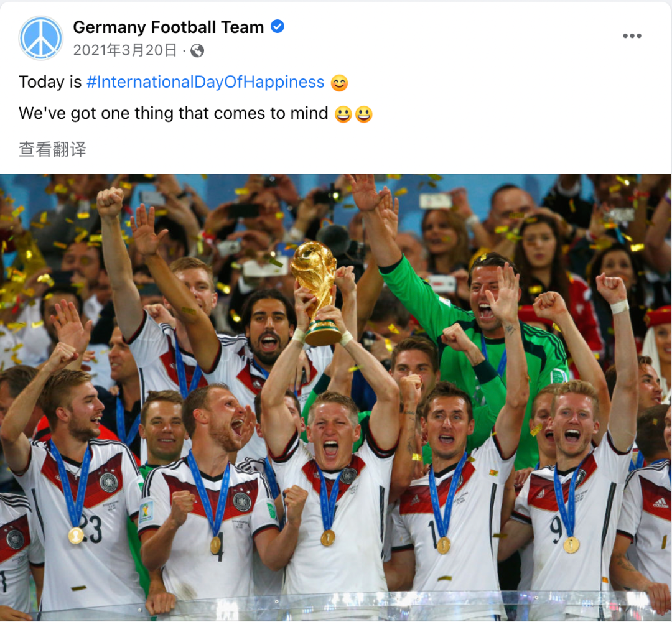Open the post date 2021年3月20日

point(124,50)
